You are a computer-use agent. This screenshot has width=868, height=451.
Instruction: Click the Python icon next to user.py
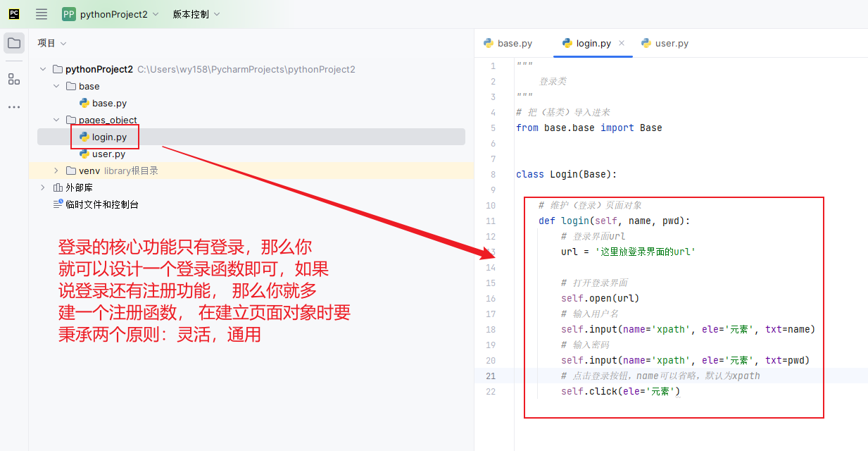[83, 154]
